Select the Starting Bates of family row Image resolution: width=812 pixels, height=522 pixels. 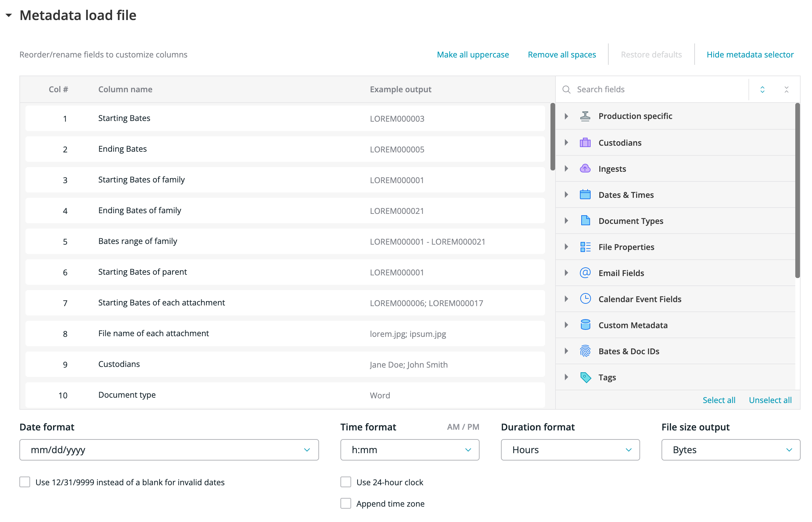click(285, 180)
